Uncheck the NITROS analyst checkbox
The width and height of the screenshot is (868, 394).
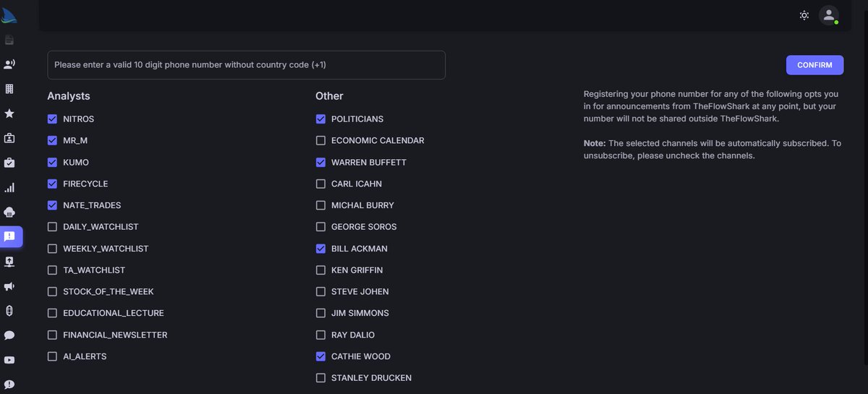click(x=52, y=119)
